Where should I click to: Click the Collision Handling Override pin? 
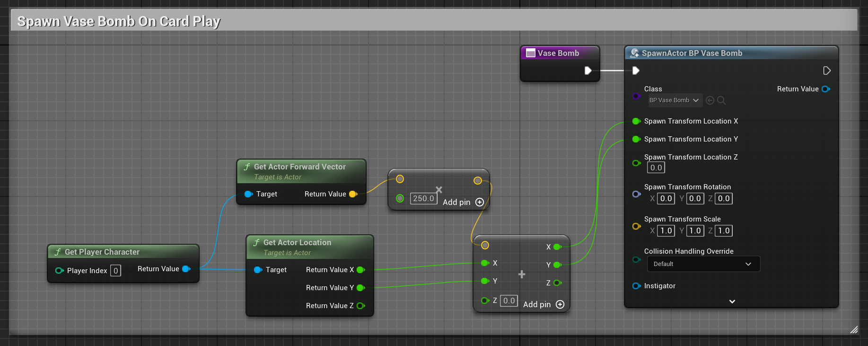pyautogui.click(x=636, y=259)
